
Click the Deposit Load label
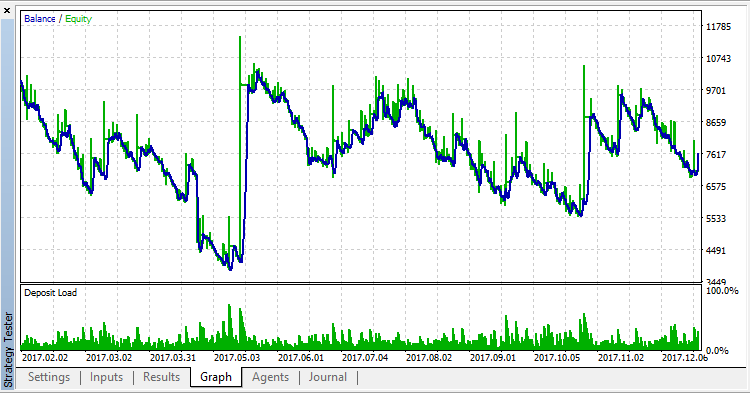[x=50, y=293]
